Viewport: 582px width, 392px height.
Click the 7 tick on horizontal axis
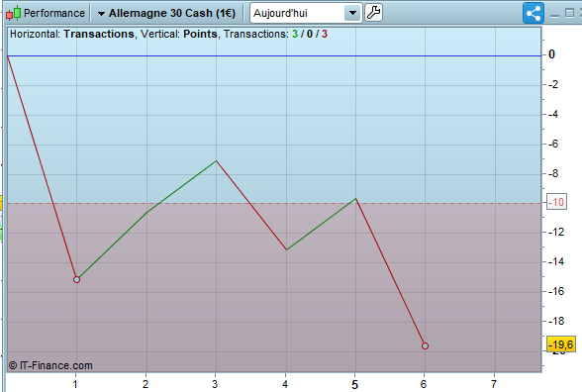(x=494, y=384)
